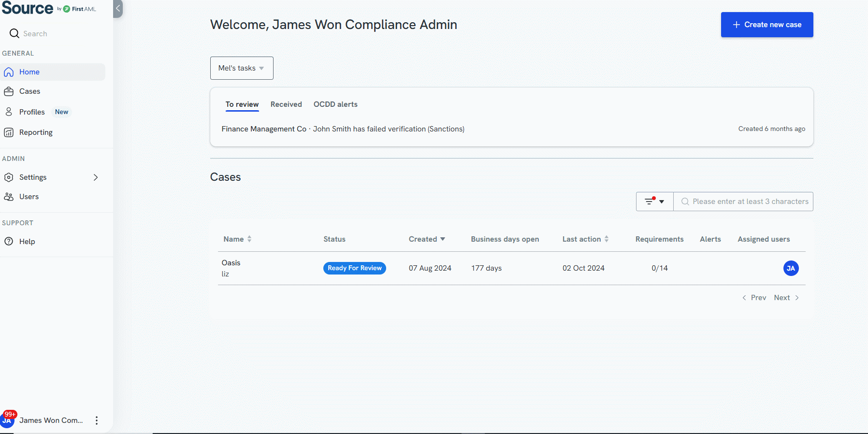Click the Home house icon
Image resolution: width=868 pixels, height=434 pixels.
[x=9, y=72]
